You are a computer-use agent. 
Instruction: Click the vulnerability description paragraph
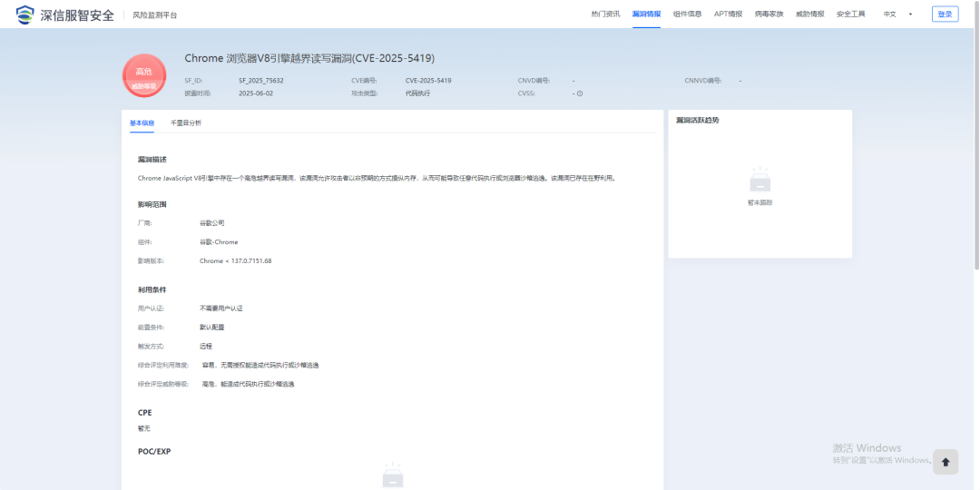point(377,178)
